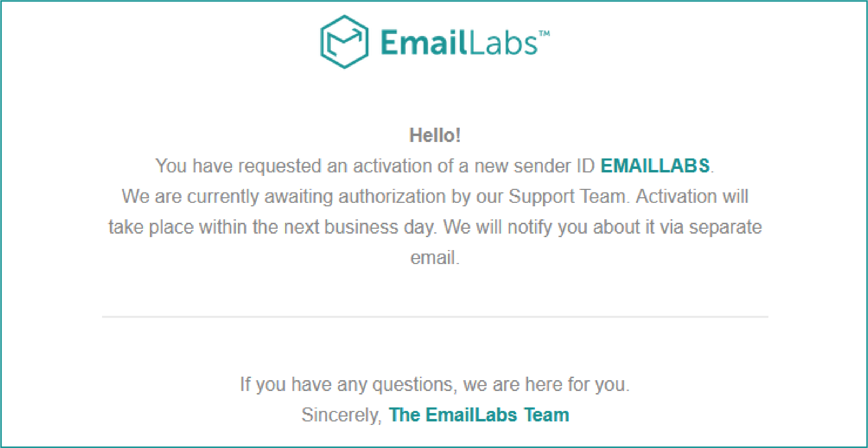This screenshot has width=868, height=448.
Task: Click the words "Support Team" in the message
Action: [567, 196]
